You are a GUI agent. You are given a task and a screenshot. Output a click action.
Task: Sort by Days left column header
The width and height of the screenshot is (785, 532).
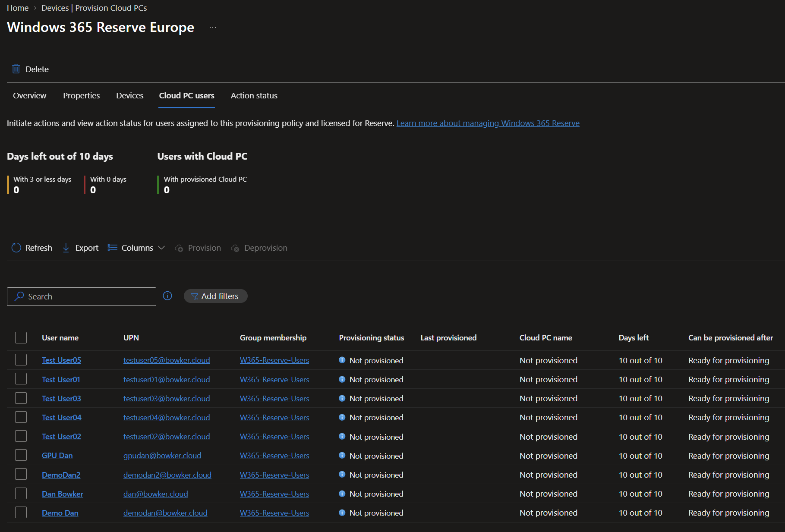(633, 337)
